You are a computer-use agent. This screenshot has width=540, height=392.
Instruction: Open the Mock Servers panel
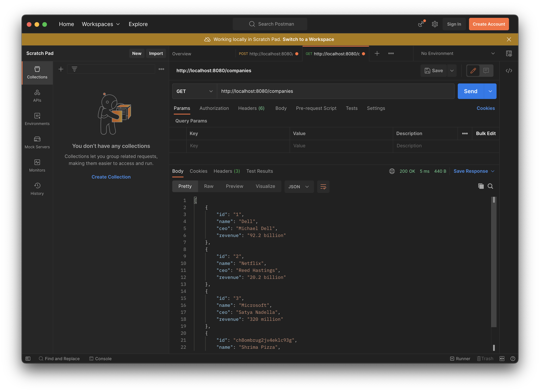point(37,142)
